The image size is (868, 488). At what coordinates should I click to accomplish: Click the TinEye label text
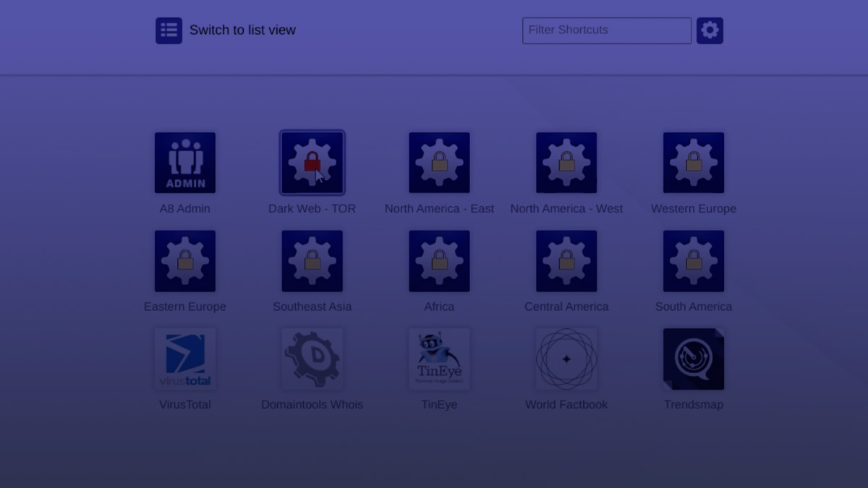point(439,405)
